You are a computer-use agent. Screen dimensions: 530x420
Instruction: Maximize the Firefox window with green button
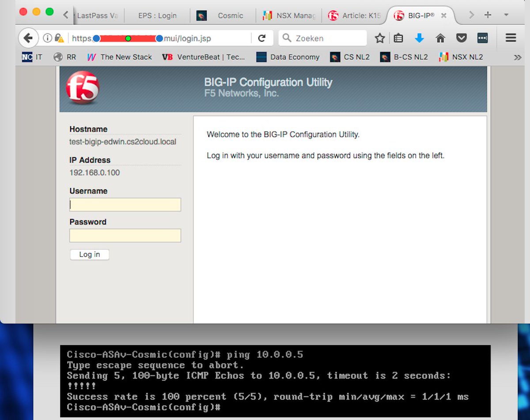(x=49, y=12)
